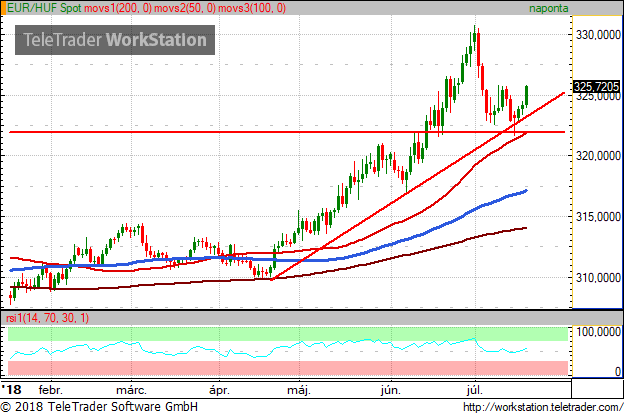Click the RSI 100,0000 axis label
The height and width of the screenshot is (416, 624).
[598, 332]
